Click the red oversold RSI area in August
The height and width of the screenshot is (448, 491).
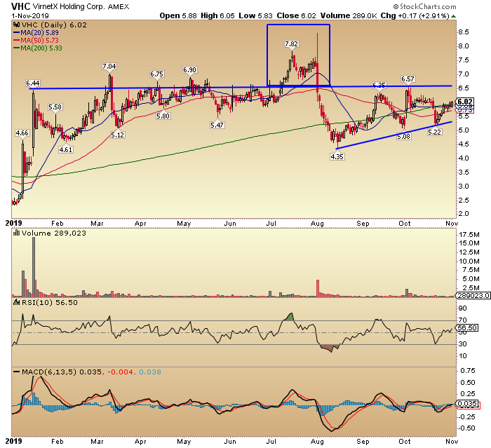click(x=330, y=348)
